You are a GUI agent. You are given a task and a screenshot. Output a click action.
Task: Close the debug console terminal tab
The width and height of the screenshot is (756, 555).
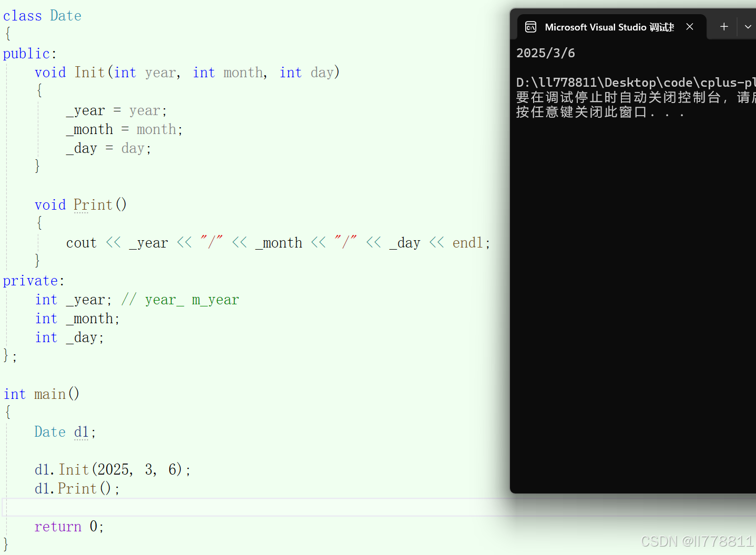(690, 26)
